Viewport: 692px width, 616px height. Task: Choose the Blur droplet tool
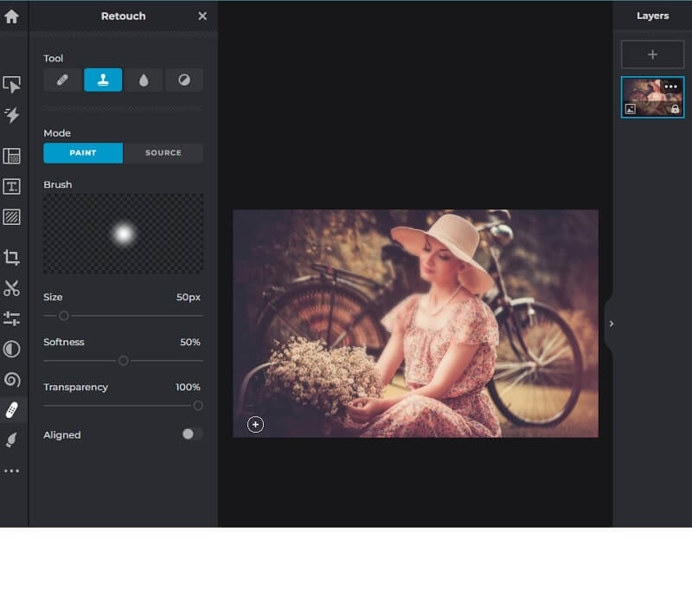coord(144,80)
